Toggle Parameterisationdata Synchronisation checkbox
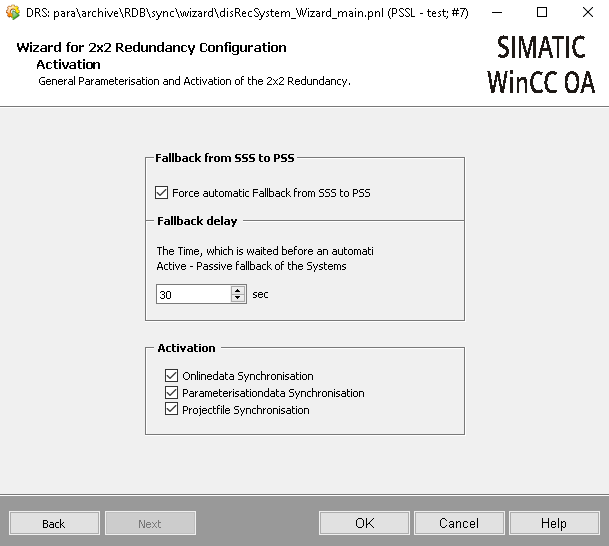The width and height of the screenshot is (609, 546). pos(172,393)
